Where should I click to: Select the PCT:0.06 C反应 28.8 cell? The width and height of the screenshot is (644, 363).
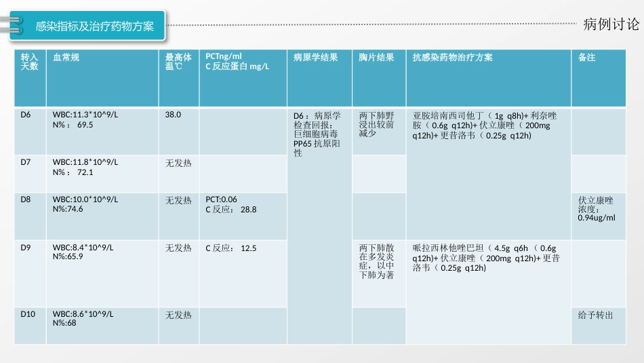click(x=243, y=216)
